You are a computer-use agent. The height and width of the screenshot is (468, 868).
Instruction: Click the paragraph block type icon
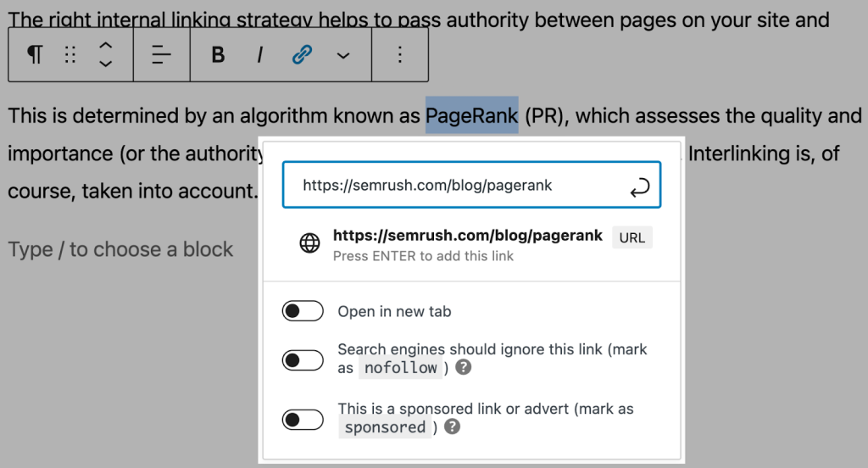[35, 55]
